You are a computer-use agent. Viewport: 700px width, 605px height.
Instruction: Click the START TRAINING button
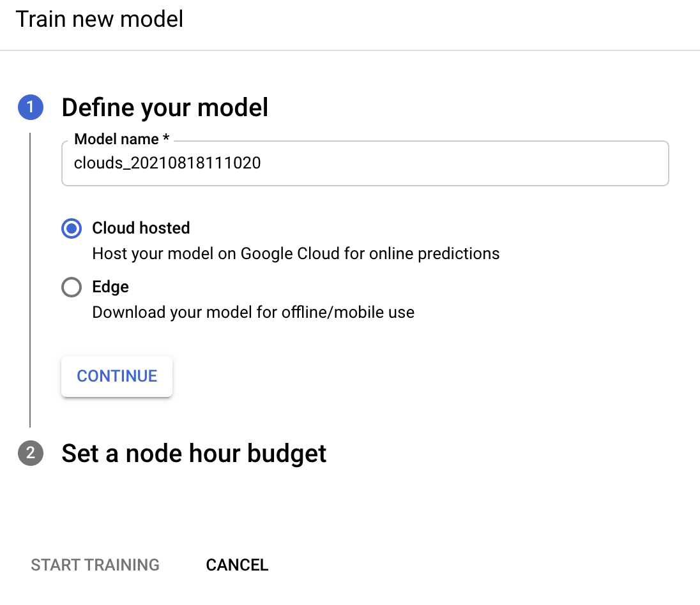pyautogui.click(x=95, y=565)
